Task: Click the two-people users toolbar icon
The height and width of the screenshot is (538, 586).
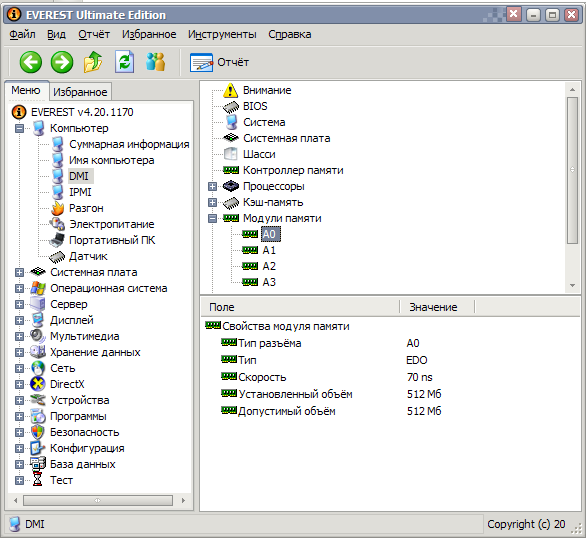Action: click(x=155, y=62)
